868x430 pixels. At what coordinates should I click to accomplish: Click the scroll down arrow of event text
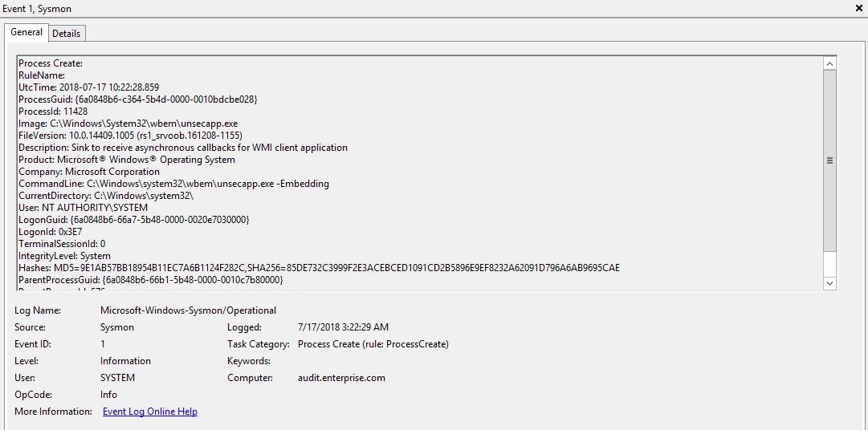pos(829,283)
